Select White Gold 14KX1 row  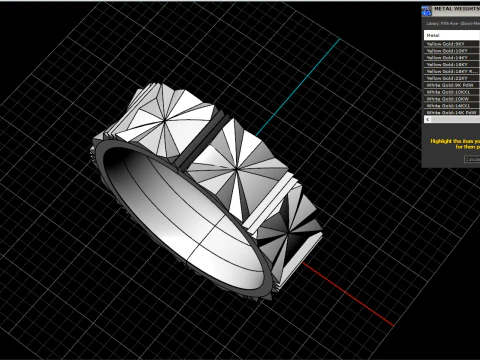(x=452, y=105)
